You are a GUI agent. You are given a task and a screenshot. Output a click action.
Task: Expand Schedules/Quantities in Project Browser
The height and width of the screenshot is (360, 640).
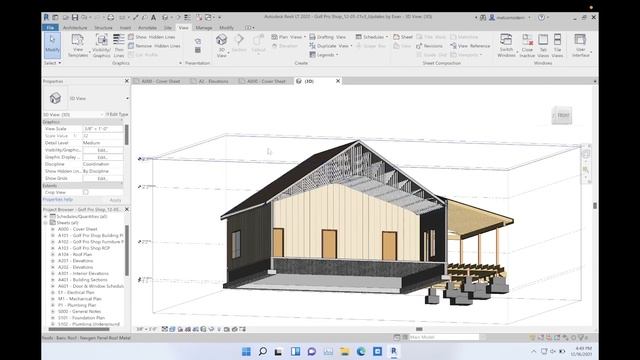(x=46, y=217)
